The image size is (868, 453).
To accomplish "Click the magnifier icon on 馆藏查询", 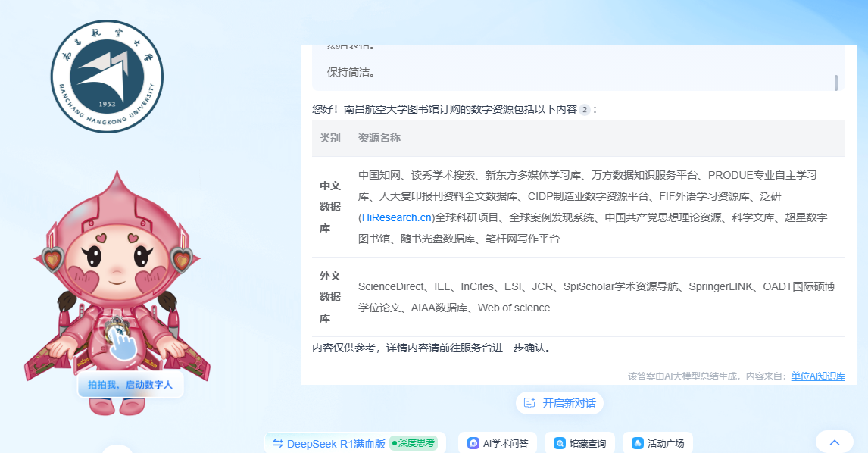I will click(x=560, y=442).
